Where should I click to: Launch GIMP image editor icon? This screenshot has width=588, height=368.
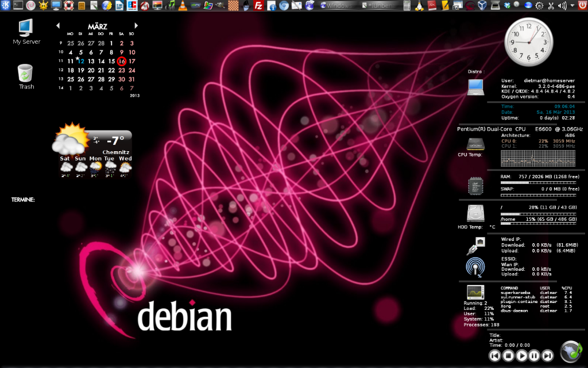tap(220, 5)
